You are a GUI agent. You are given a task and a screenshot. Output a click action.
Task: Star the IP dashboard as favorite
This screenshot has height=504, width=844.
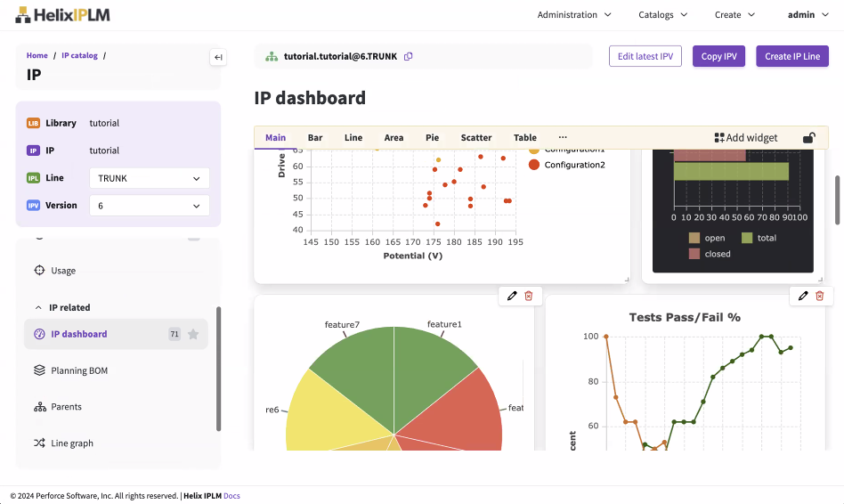pyautogui.click(x=193, y=335)
